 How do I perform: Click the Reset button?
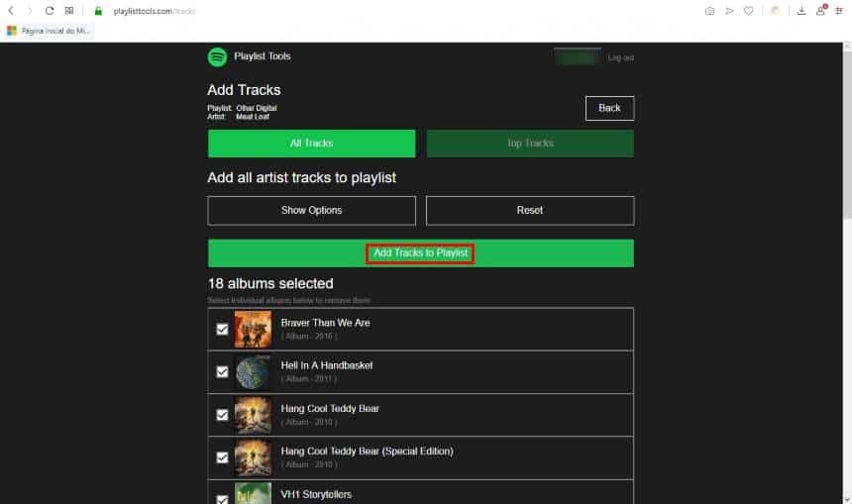pyautogui.click(x=530, y=211)
